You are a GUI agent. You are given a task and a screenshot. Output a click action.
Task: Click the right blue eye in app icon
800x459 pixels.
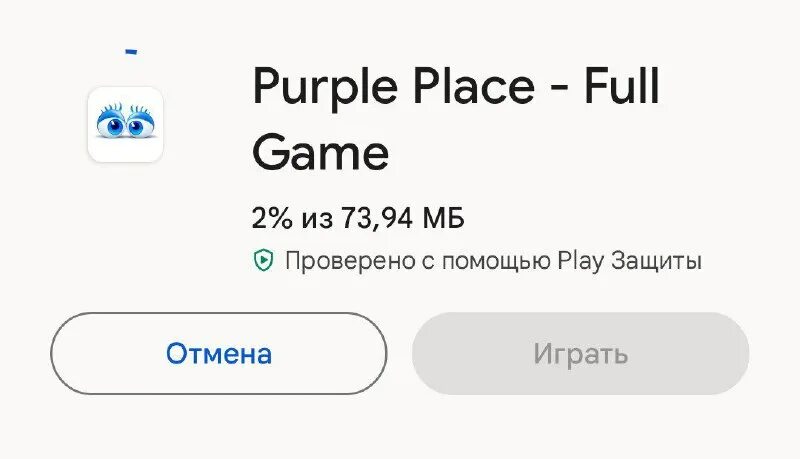coord(140,125)
